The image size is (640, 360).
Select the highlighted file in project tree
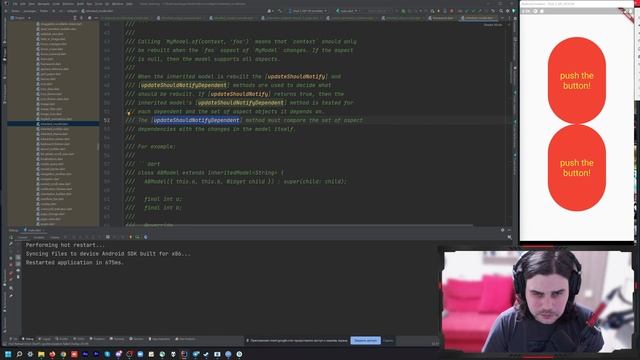pyautogui.click(x=53, y=124)
